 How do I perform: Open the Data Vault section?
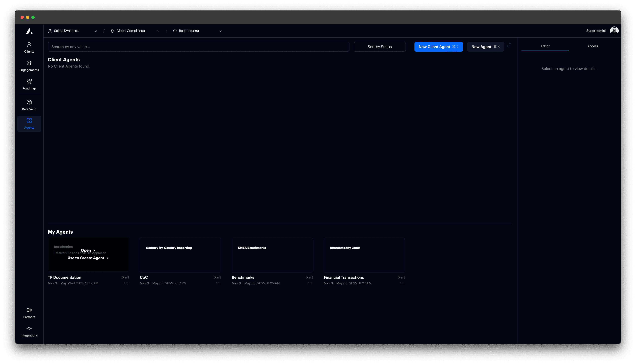click(x=29, y=105)
